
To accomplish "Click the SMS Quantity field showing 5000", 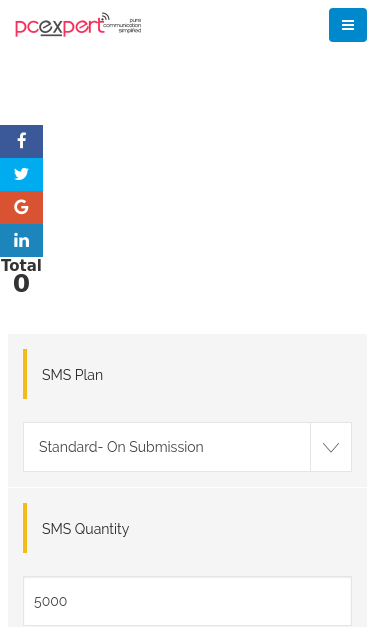I will point(187,601).
